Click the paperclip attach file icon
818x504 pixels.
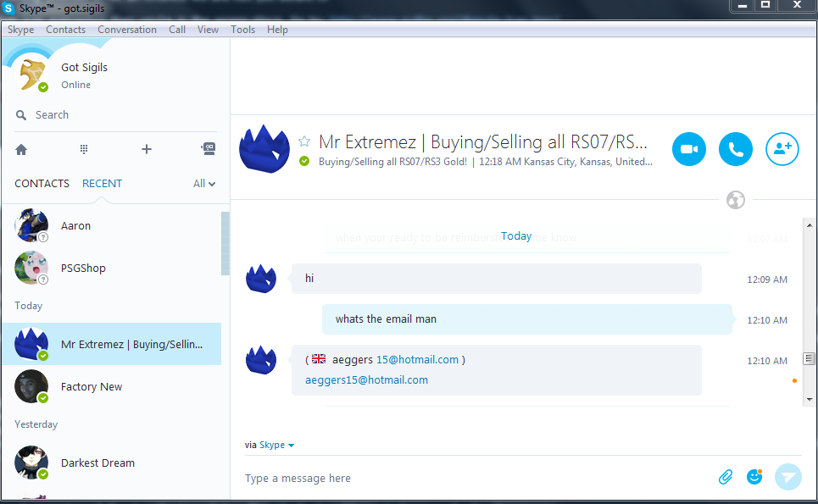tap(726, 476)
